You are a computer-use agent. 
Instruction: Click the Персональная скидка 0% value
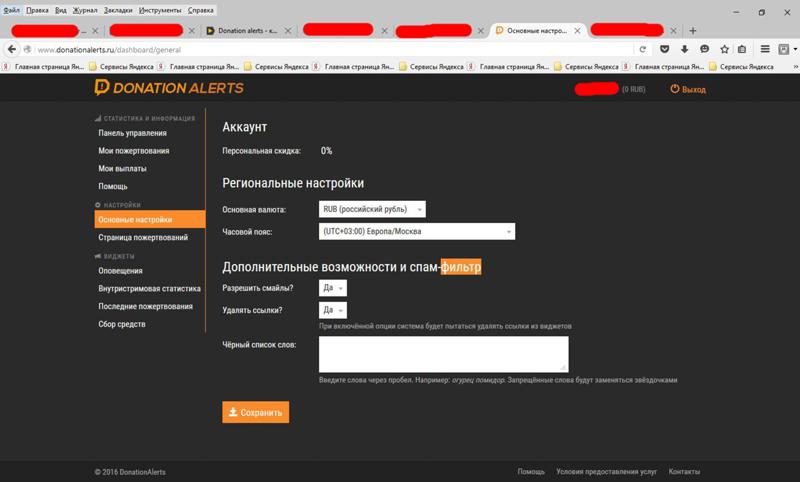pyautogui.click(x=327, y=150)
